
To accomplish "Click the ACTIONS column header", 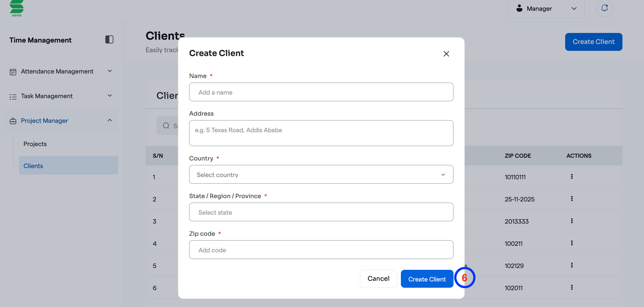I will coord(579,156).
